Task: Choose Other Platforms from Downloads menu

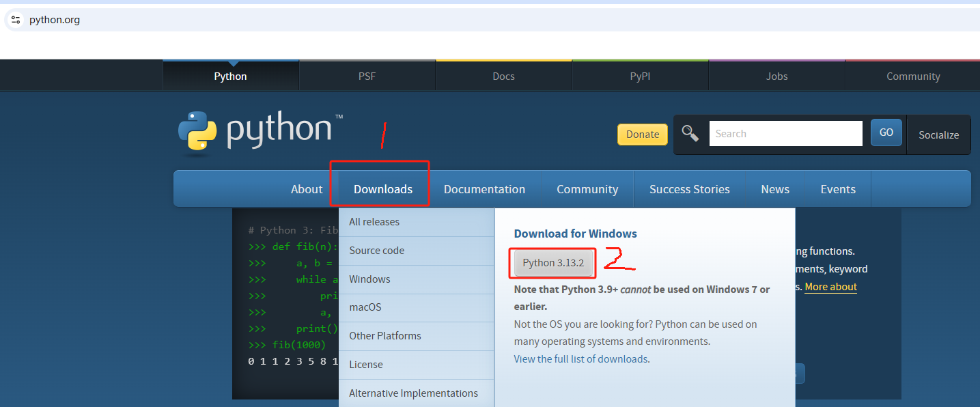Action: (417, 336)
